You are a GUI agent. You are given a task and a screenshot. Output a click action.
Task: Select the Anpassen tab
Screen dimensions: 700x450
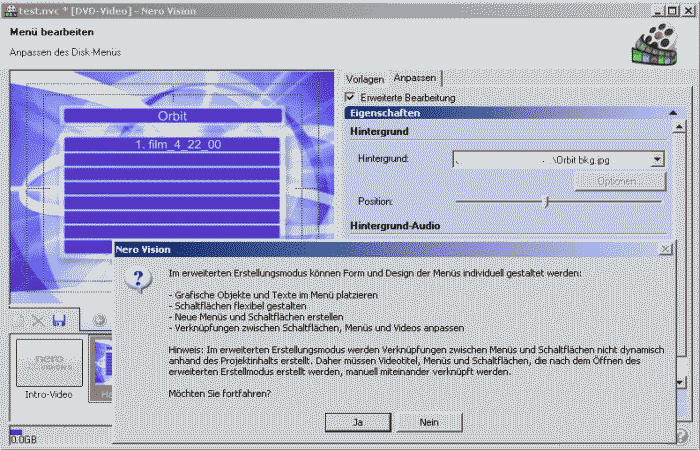(413, 78)
